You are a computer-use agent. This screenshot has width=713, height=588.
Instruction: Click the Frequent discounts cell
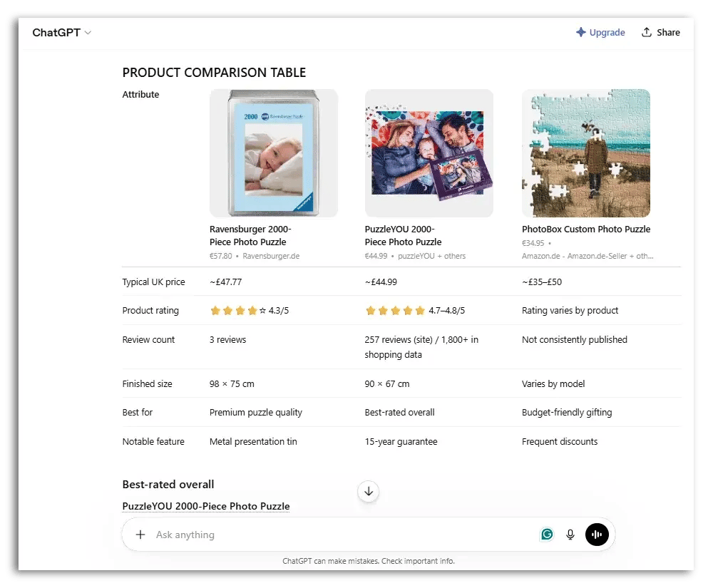pos(560,441)
